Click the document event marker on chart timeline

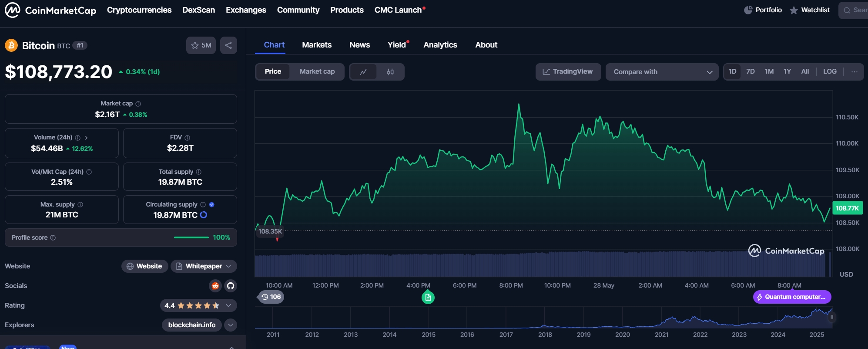click(x=428, y=298)
